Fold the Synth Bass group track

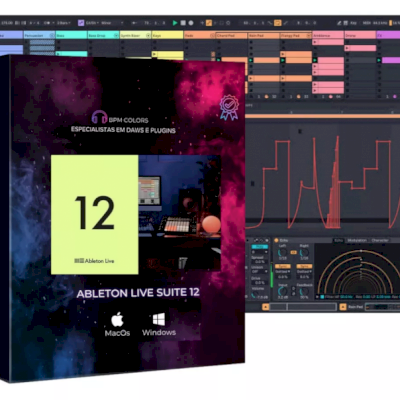coord(149,35)
